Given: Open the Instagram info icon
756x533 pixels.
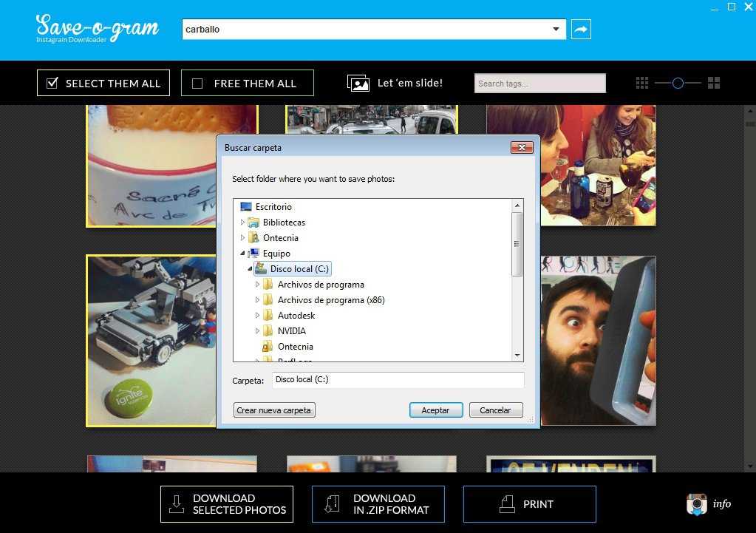Looking at the screenshot, I should click(696, 504).
